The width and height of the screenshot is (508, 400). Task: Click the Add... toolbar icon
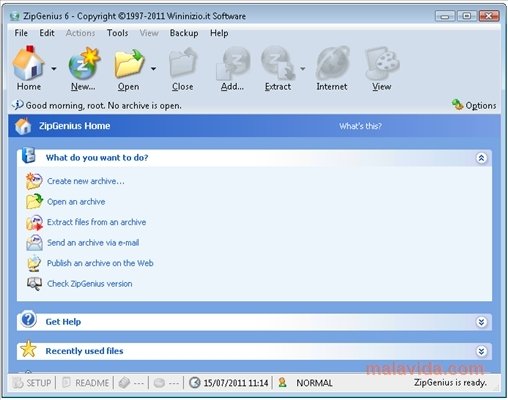(233, 64)
